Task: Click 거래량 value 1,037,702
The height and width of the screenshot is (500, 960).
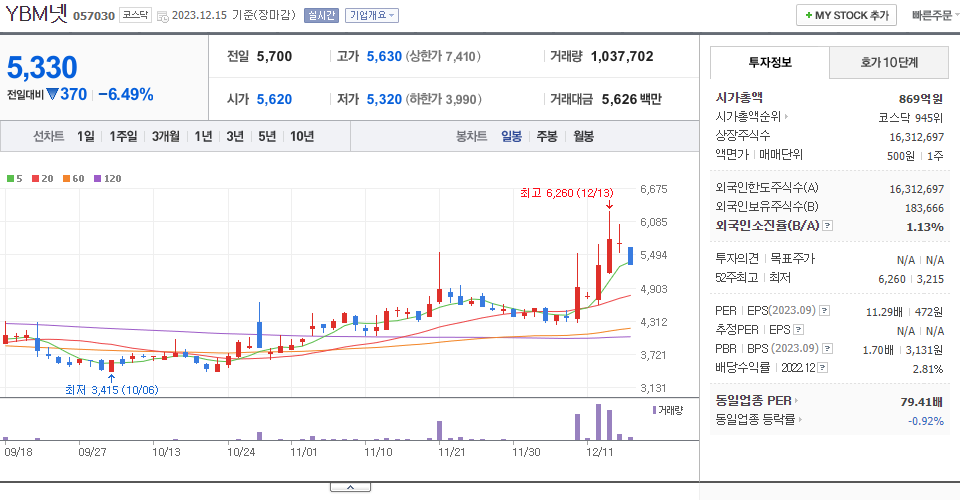Action: coord(622,56)
